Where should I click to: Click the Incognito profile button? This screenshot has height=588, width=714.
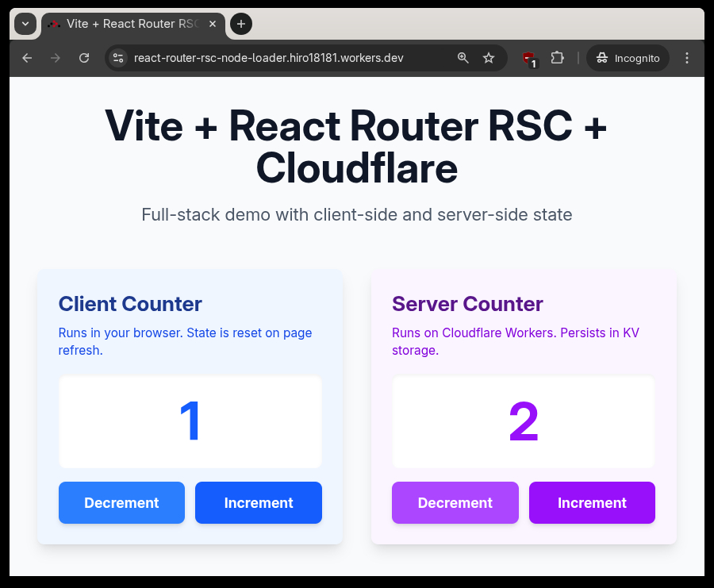tap(628, 58)
